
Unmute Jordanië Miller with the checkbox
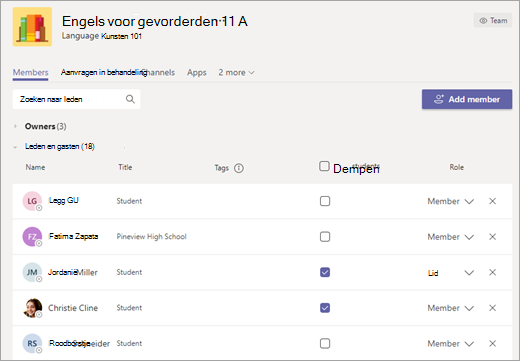(x=325, y=272)
